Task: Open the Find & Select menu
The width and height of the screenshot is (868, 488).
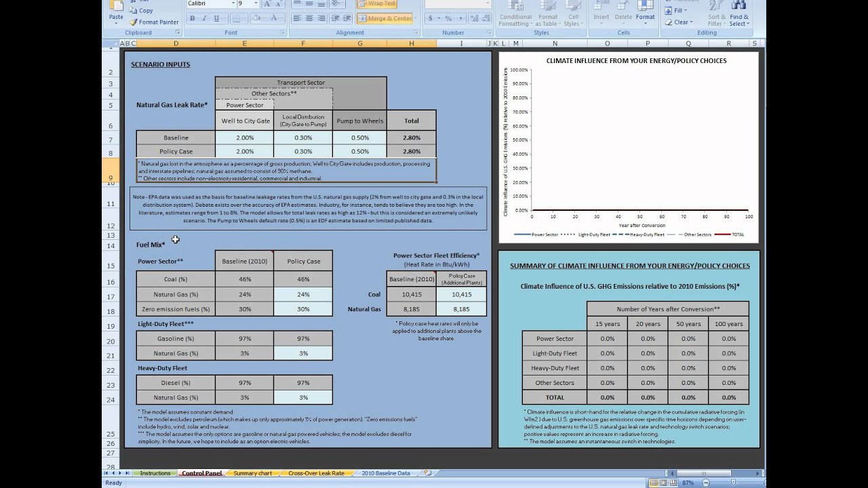Action: coord(739,14)
